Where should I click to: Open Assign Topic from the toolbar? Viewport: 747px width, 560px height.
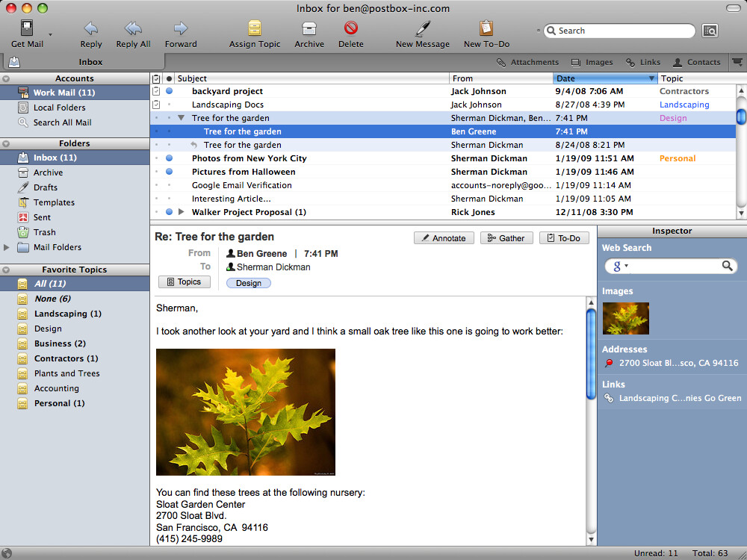point(255,30)
